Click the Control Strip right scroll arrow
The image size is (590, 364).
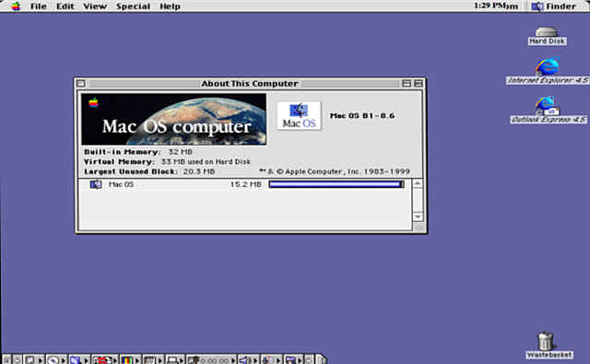[x=309, y=360]
